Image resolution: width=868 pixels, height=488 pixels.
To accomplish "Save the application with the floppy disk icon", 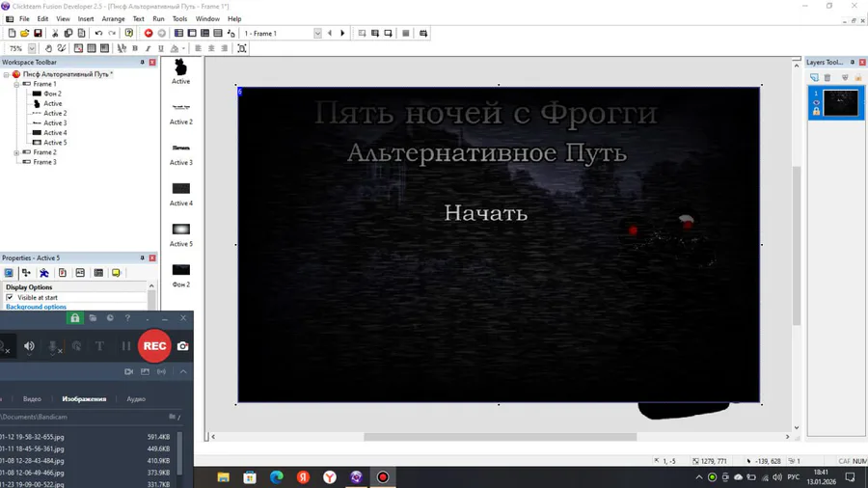I will [x=38, y=33].
